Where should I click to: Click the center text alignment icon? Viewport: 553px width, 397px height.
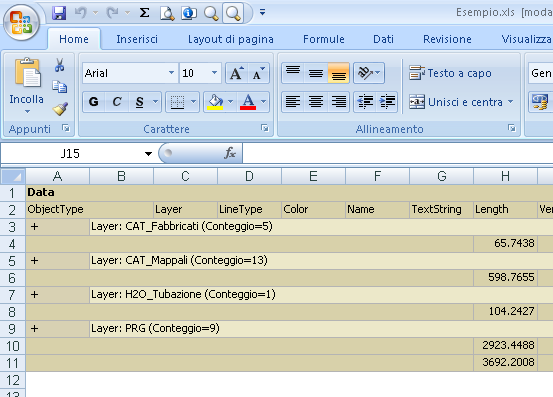point(316,102)
